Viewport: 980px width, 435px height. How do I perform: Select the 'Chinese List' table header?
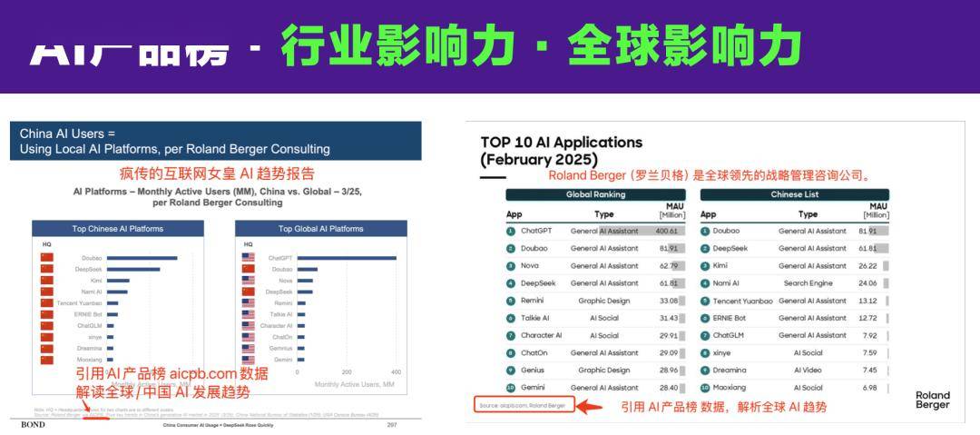(794, 194)
